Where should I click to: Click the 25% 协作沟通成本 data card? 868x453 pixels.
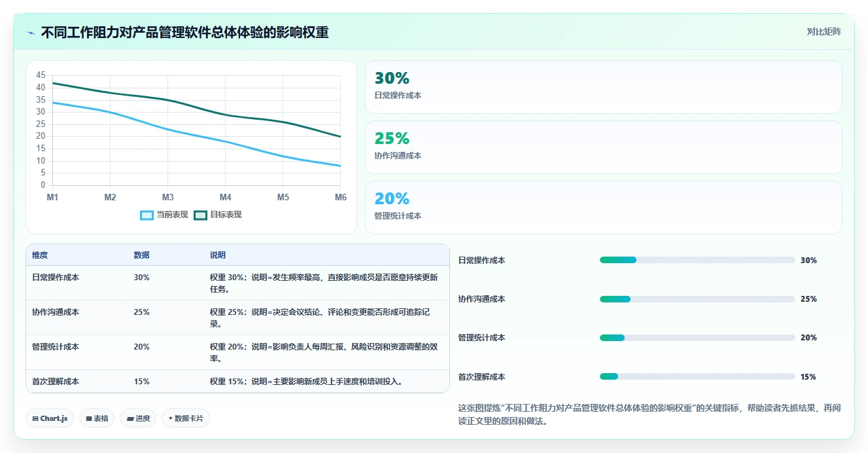pos(603,147)
